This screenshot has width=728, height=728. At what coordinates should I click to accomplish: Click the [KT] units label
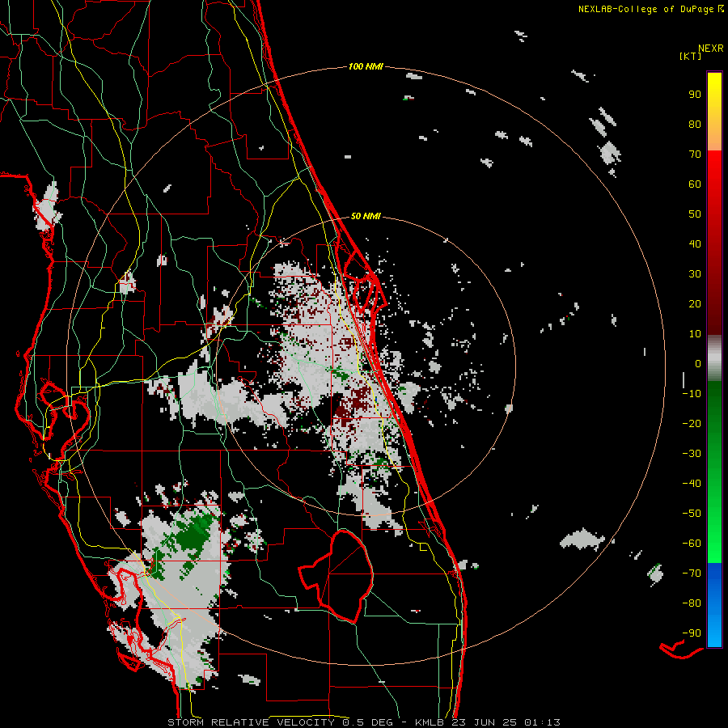(x=691, y=56)
